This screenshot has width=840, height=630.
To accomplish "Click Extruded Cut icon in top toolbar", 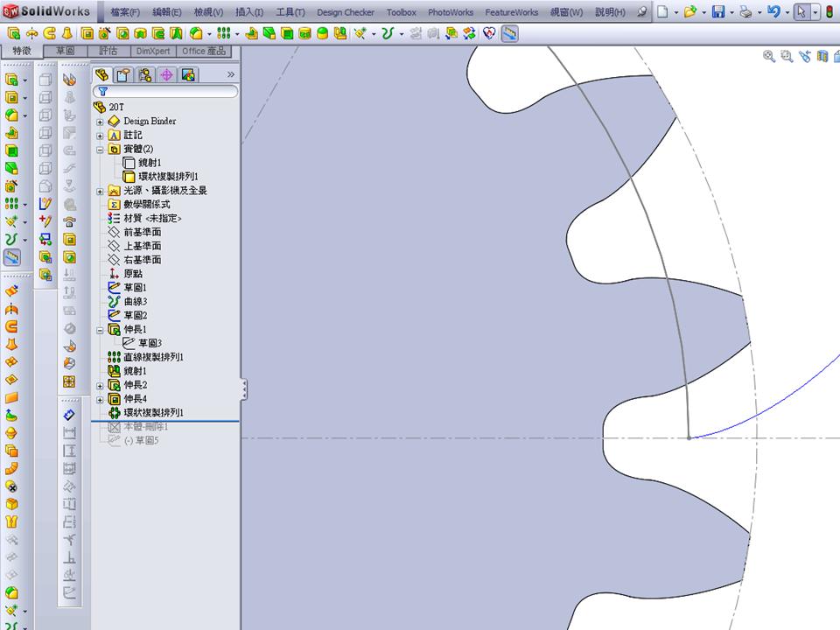I will click(87, 34).
